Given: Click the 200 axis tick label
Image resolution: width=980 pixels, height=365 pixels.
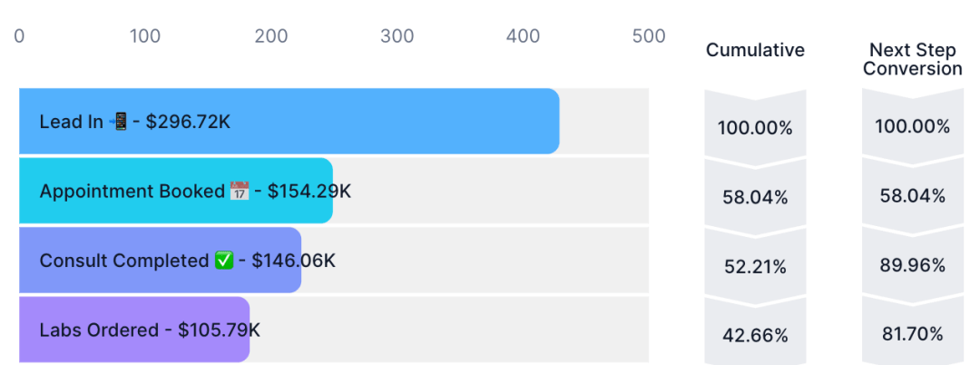Looking at the screenshot, I should click(271, 36).
